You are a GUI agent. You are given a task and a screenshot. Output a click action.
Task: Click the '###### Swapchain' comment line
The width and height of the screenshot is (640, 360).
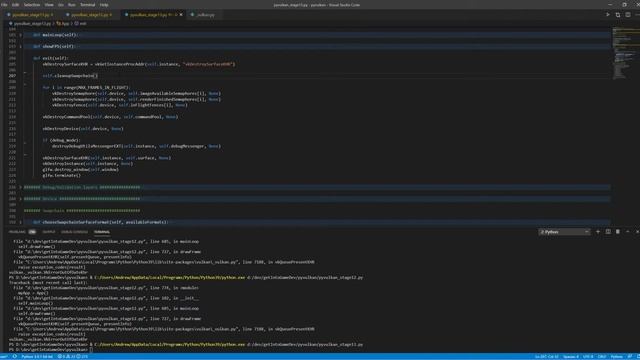(x=82, y=211)
